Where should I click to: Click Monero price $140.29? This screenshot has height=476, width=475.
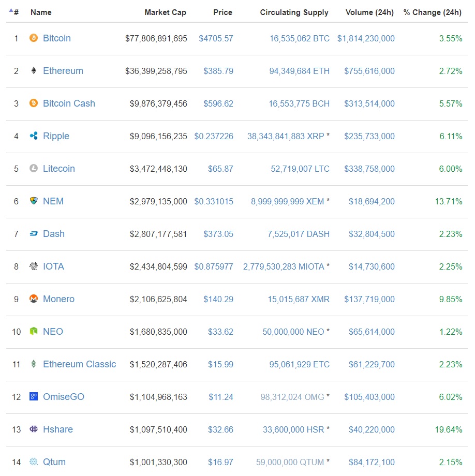218,300
